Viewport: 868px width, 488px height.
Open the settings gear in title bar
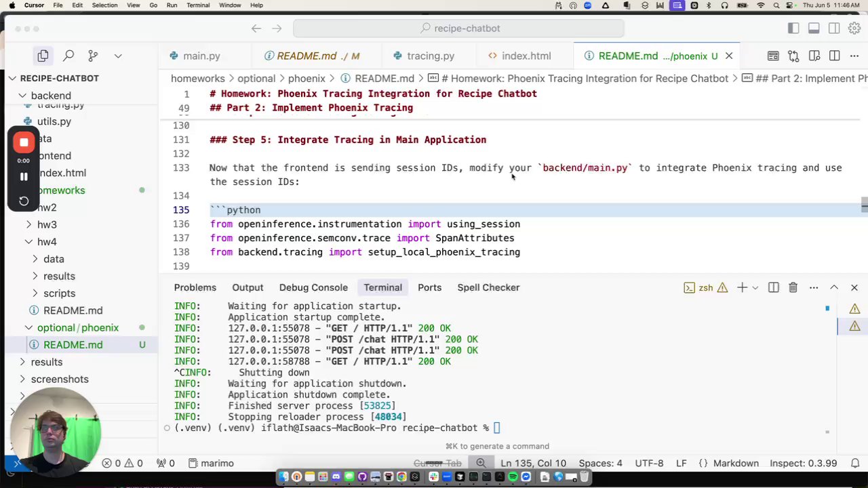(854, 28)
